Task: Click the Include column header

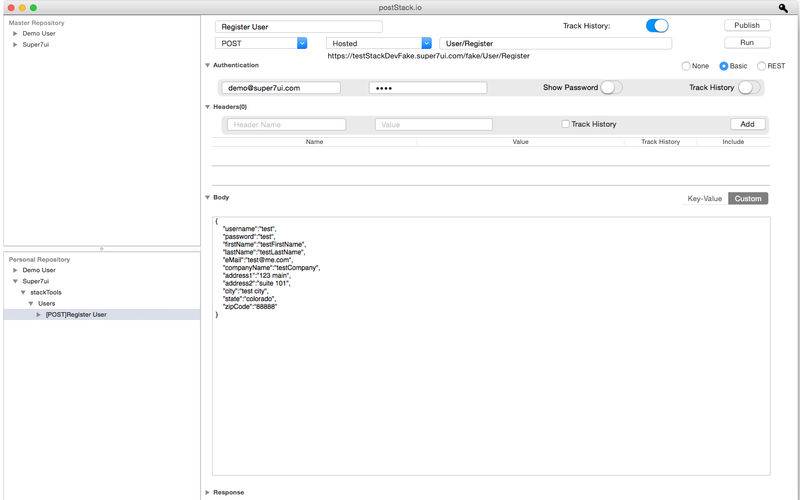Action: [733, 142]
